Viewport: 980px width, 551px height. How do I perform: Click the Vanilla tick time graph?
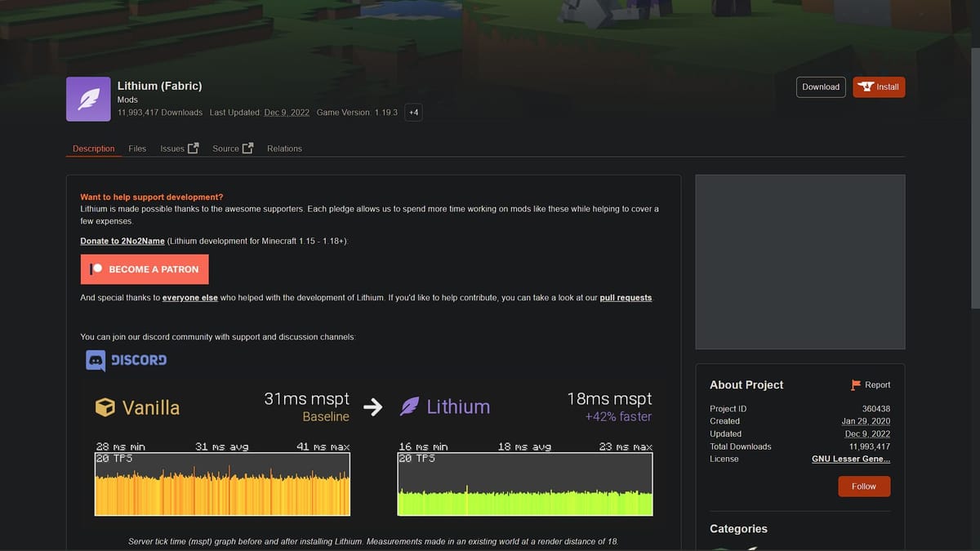[222, 484]
